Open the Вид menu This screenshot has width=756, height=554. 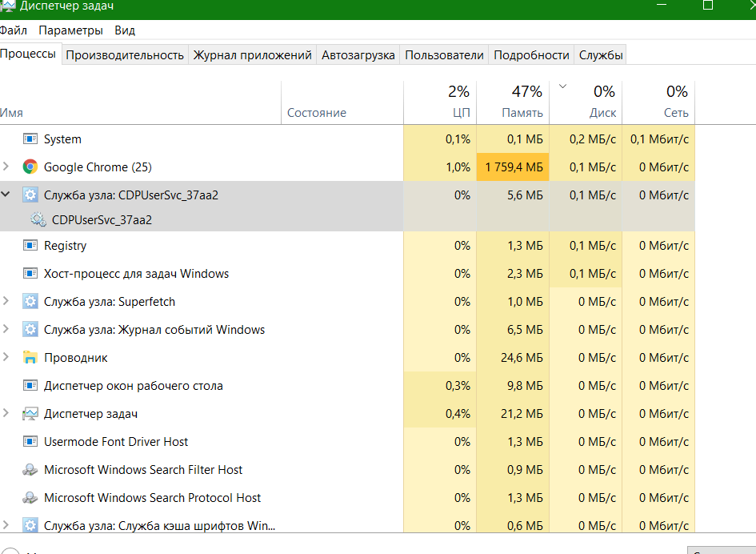[125, 30]
